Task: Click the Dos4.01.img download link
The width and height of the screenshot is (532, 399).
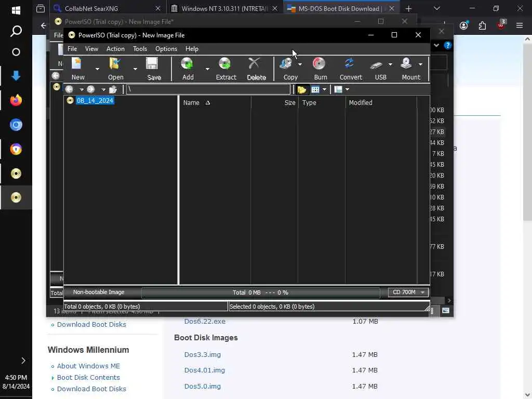Action: point(204,370)
